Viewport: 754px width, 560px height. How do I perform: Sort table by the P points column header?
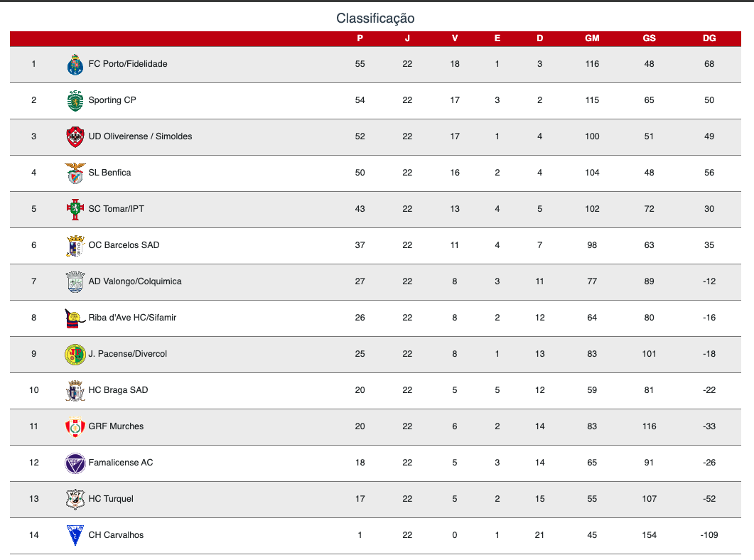[360, 38]
